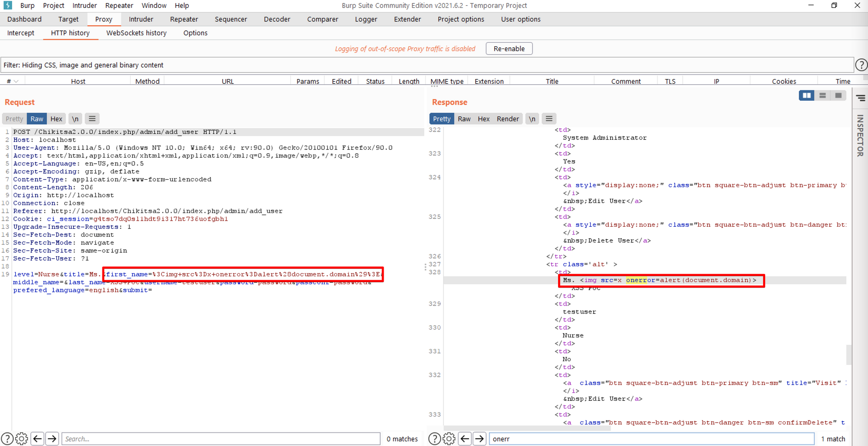Sort history by Status column
The height and width of the screenshot is (446, 868).
[x=375, y=81]
